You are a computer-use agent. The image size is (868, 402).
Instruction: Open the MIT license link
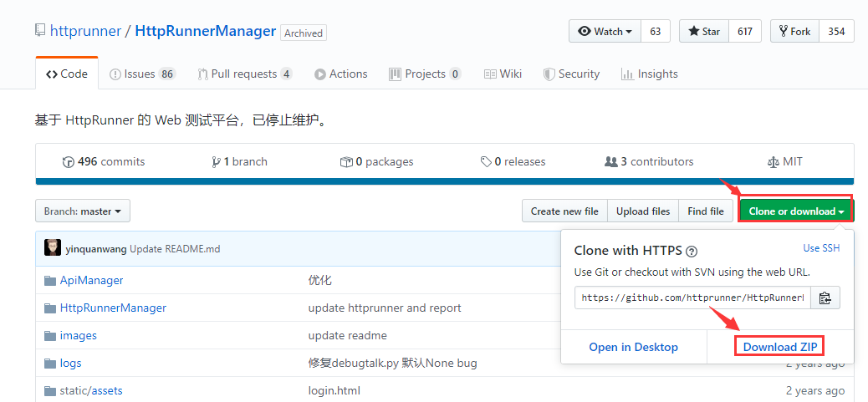coord(785,162)
